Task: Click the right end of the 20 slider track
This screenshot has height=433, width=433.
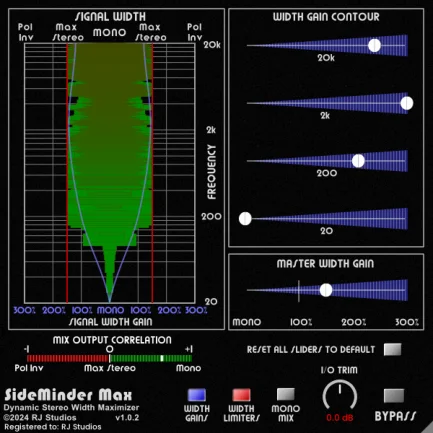Action: [x=406, y=219]
